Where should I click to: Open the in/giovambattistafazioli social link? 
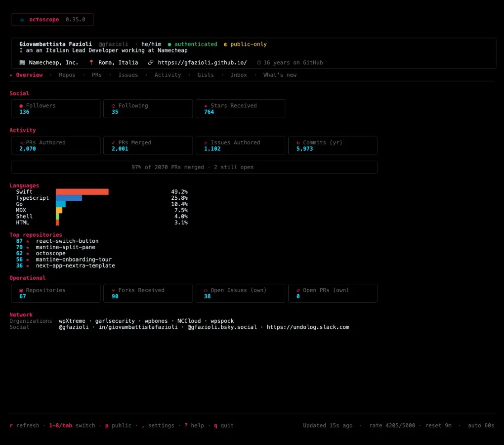138,327
